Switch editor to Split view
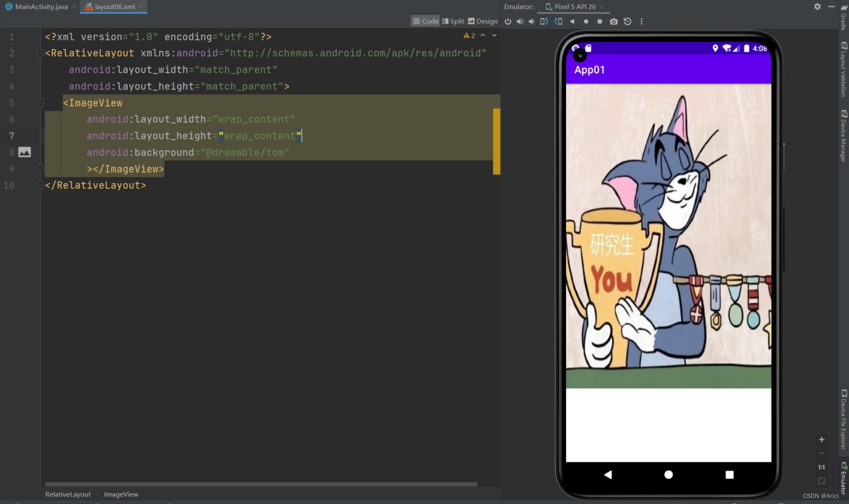849x504 pixels. pyautogui.click(x=453, y=21)
